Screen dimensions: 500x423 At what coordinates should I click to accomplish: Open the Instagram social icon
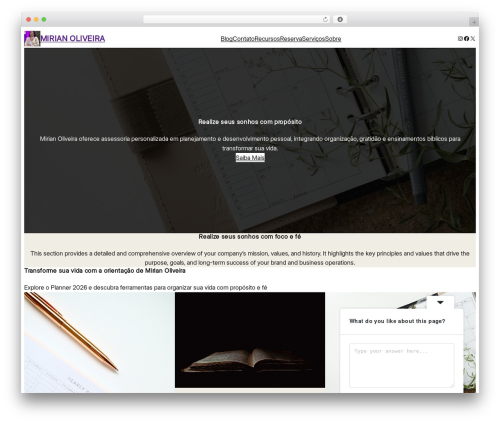460,39
